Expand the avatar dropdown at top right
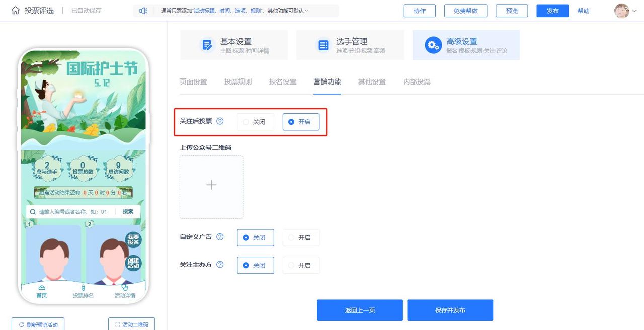 [633, 11]
